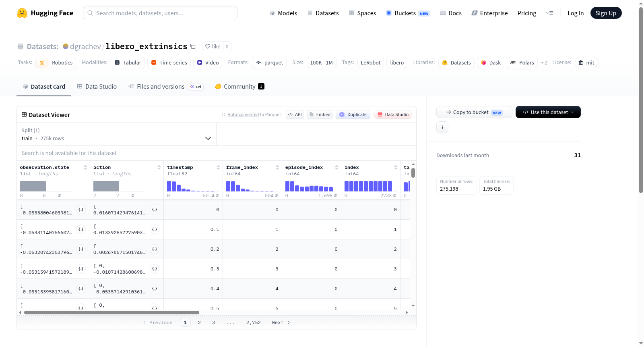Sort the timestamp column
Viewport: 644px width, 347px height.
[218, 167]
